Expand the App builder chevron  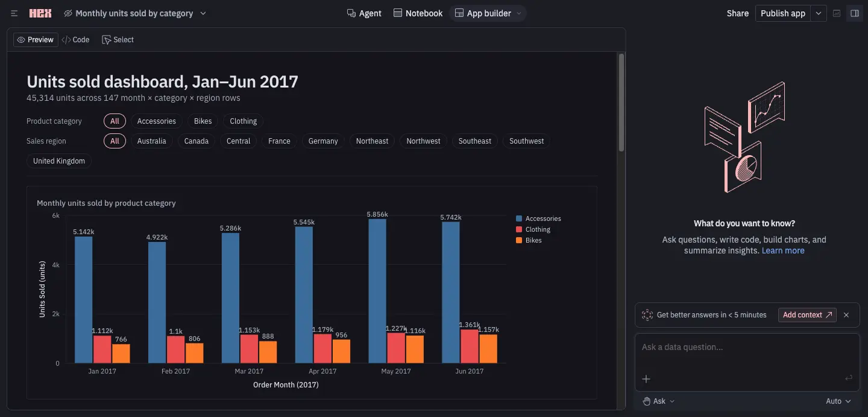click(x=519, y=13)
